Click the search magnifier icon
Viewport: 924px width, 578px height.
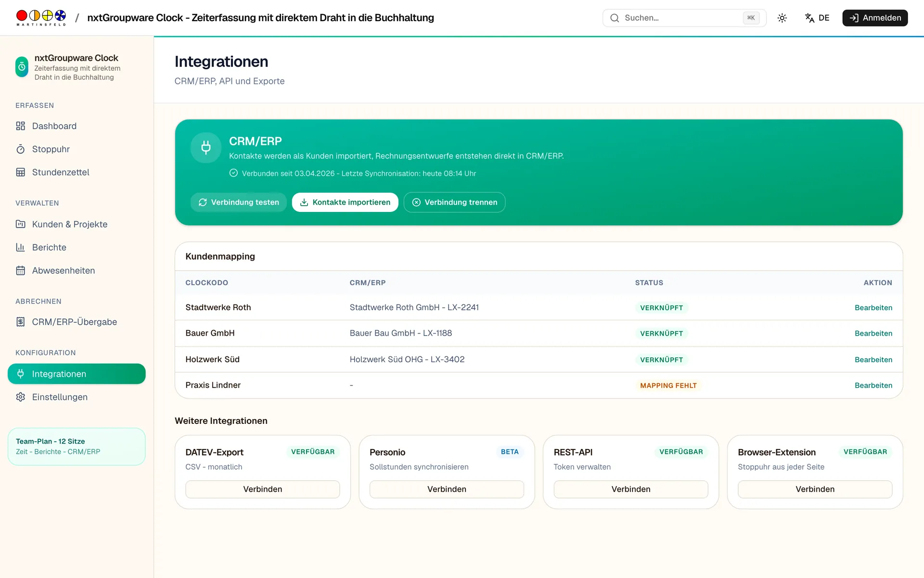pyautogui.click(x=615, y=18)
